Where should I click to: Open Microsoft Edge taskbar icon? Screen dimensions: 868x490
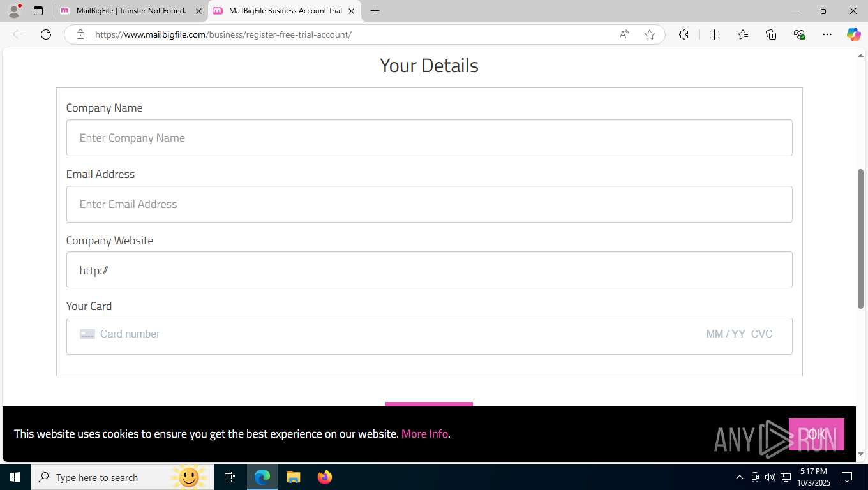(262, 477)
